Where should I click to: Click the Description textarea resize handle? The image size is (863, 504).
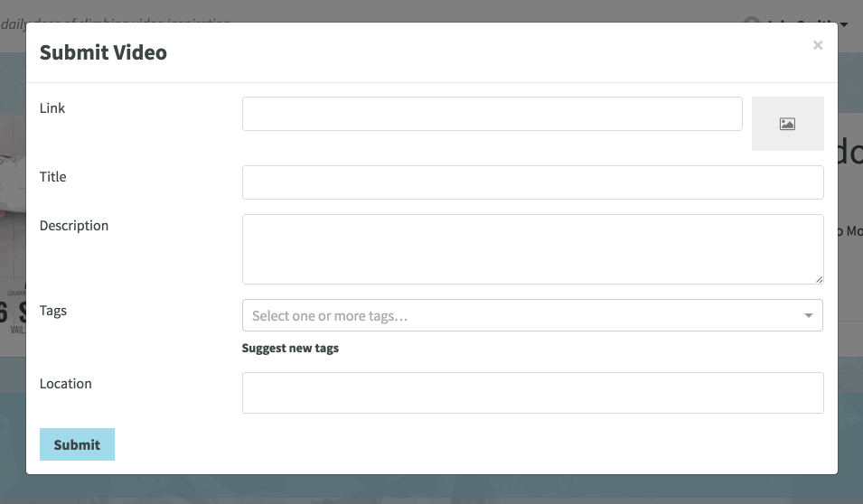click(819, 279)
